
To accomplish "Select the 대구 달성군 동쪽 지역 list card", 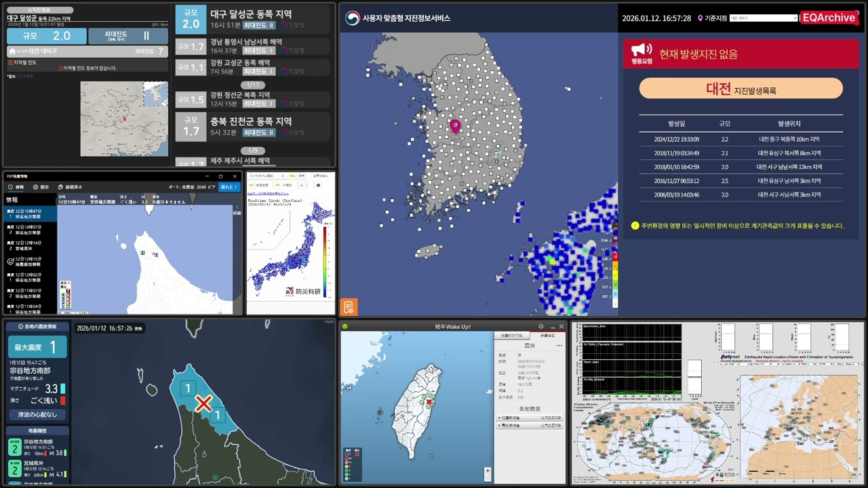I will 252,19.
